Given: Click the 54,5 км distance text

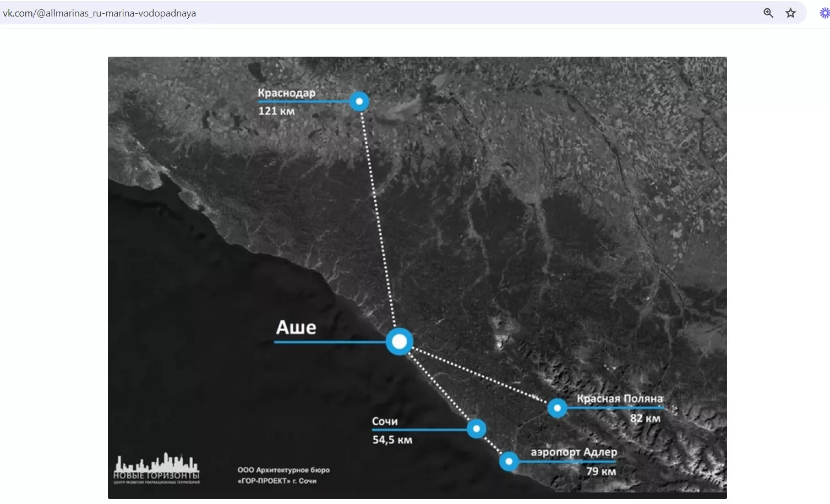Looking at the screenshot, I should pyautogui.click(x=392, y=440).
